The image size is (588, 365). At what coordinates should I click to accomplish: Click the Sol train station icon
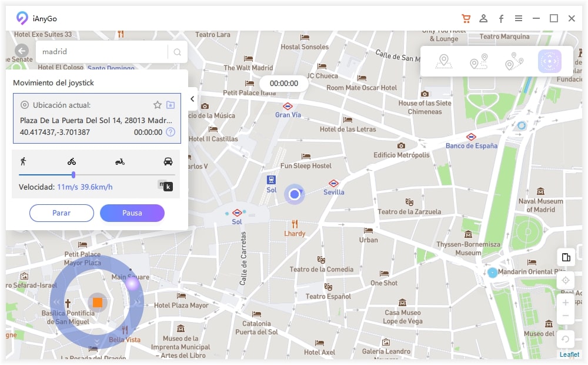(271, 180)
